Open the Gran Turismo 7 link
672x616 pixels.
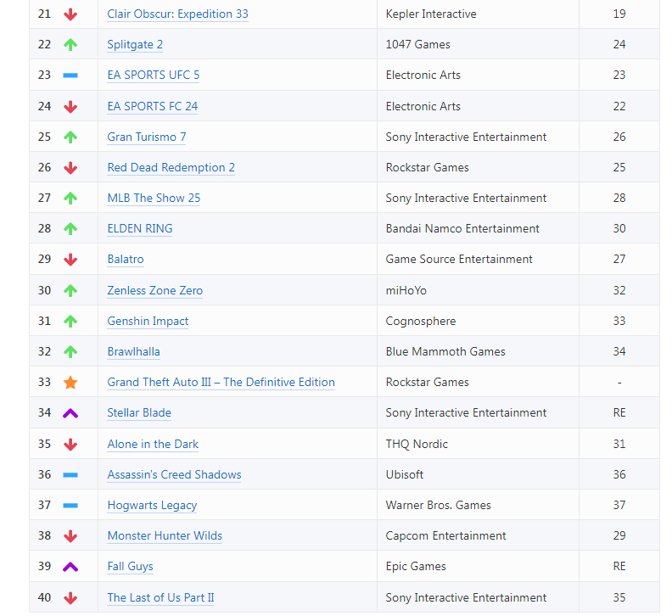click(x=146, y=137)
